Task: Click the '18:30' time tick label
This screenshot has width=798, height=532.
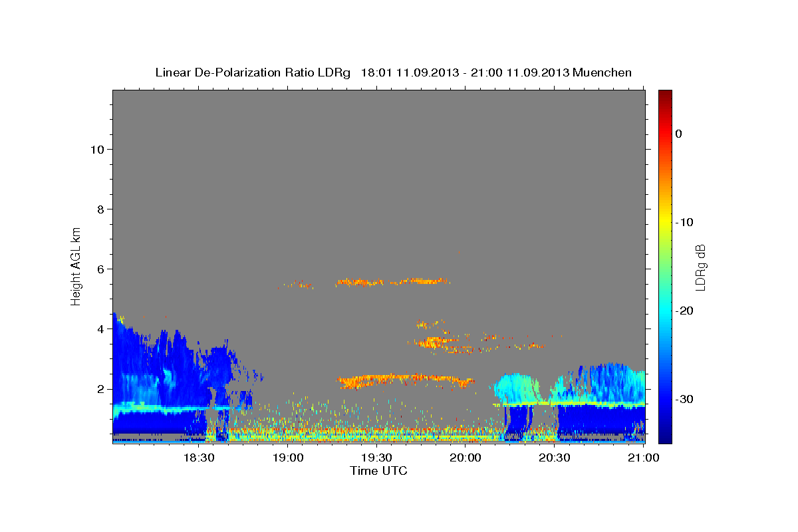Action: coord(198,458)
